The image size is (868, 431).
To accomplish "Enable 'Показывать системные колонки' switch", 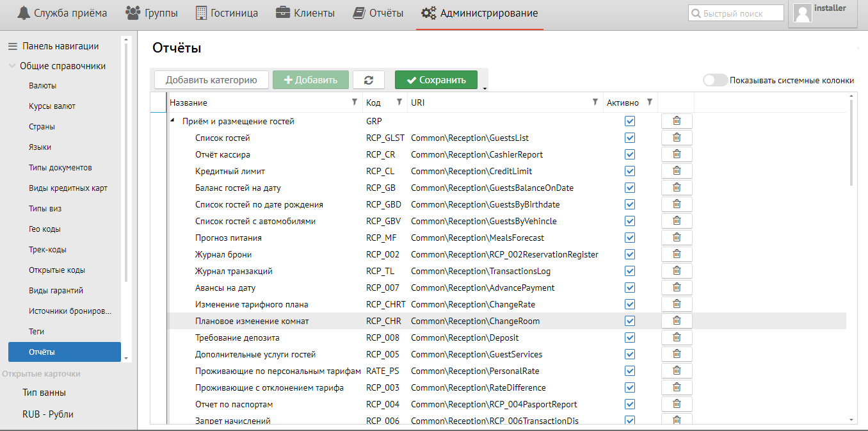I will 715,81.
